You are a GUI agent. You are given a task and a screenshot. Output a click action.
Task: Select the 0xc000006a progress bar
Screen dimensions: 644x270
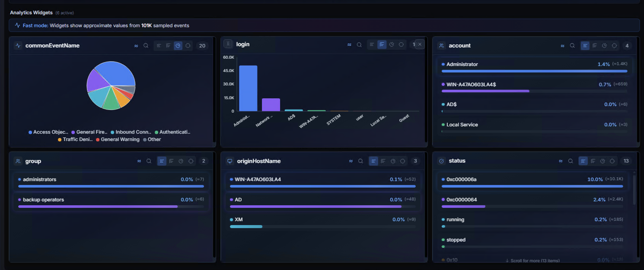532,186
